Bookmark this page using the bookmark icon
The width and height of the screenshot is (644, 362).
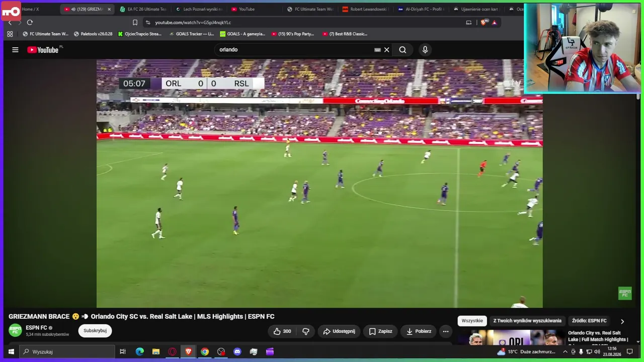(135, 22)
